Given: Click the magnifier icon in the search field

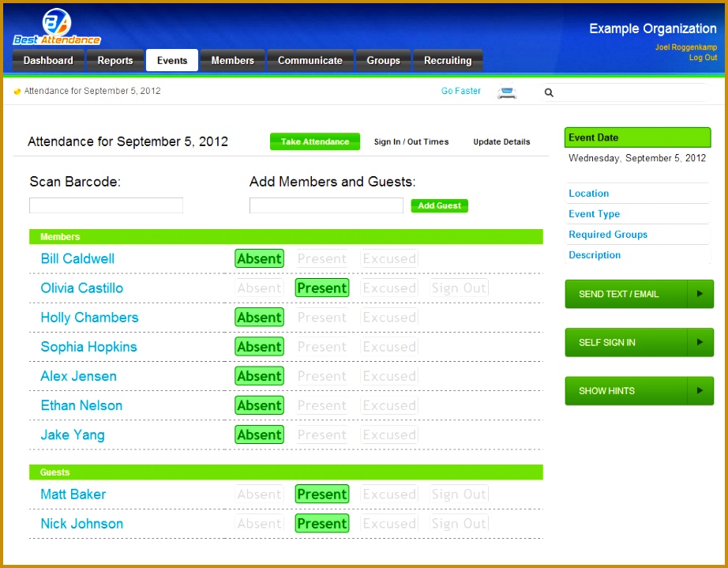Looking at the screenshot, I should click(549, 92).
